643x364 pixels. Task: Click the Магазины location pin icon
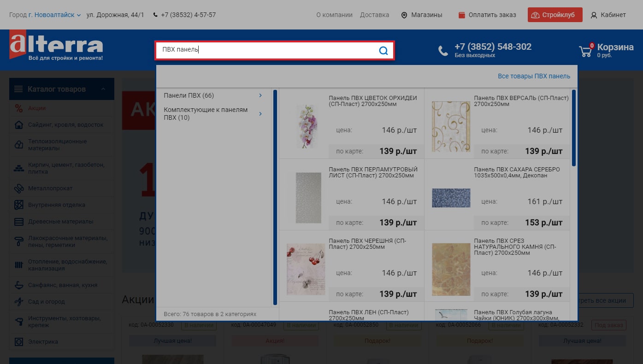pos(404,15)
